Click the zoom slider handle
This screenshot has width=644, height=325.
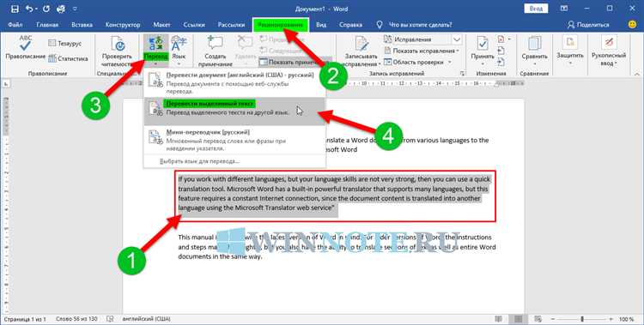click(582, 319)
